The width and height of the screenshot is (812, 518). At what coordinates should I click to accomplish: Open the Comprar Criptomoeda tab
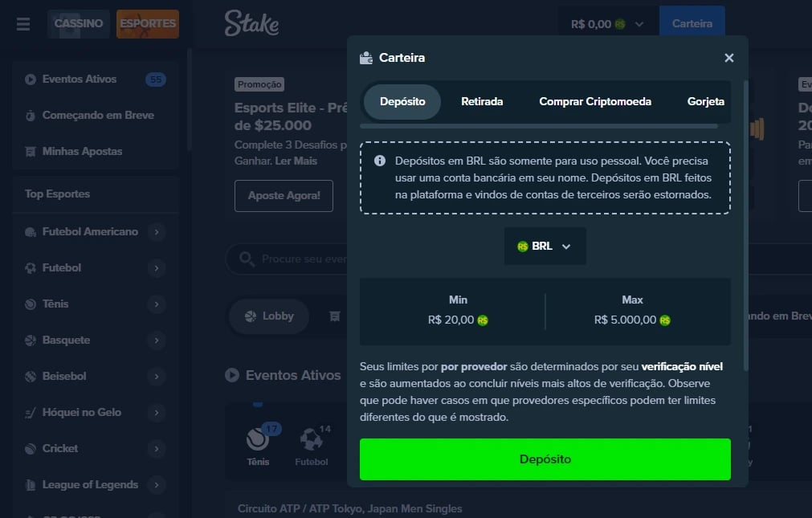(x=595, y=101)
